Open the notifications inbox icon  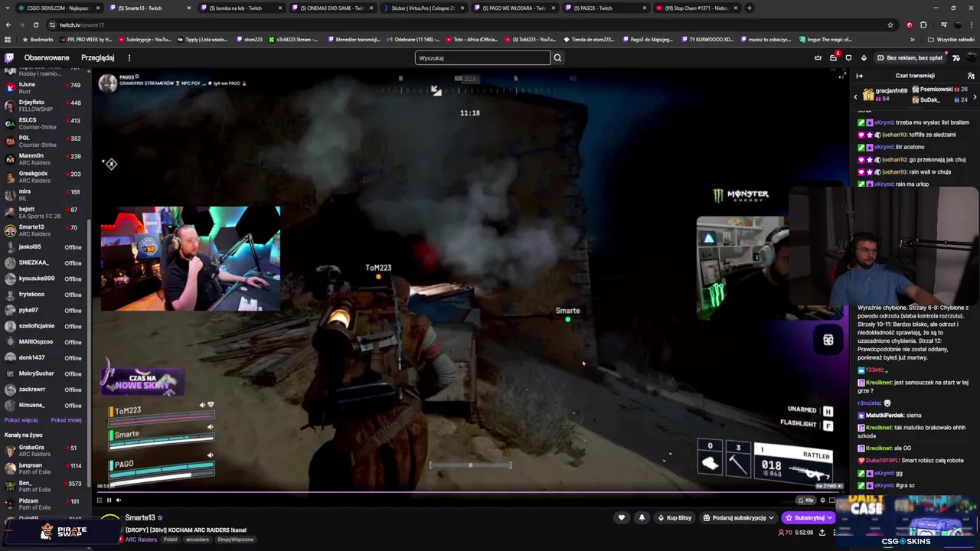coord(833,57)
